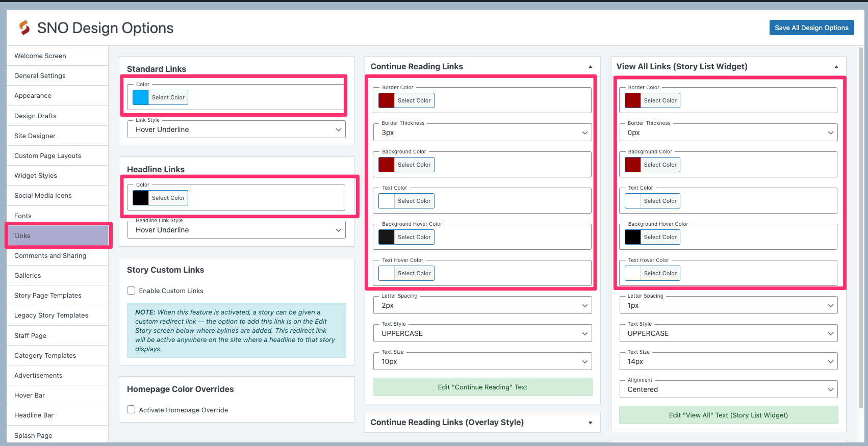Click Edit "View All" Text button
Viewport: 868px width, 446px height.
[728, 415]
